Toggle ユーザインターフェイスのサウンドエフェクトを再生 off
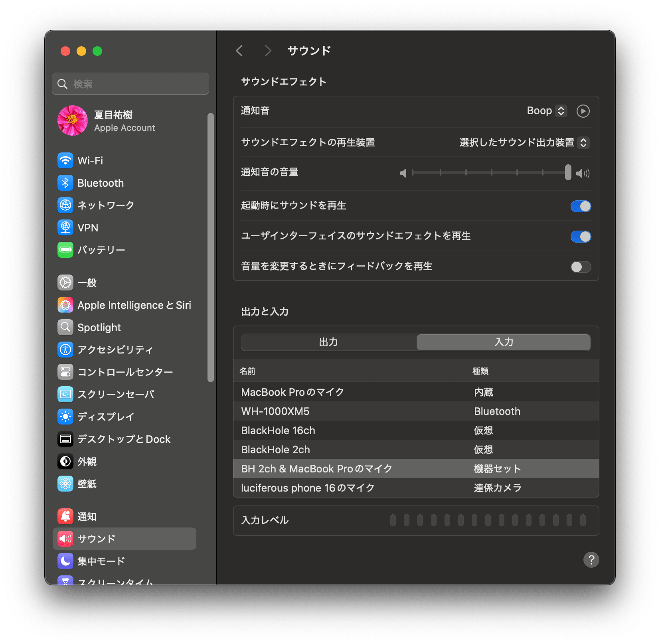This screenshot has height=644, width=660. tap(581, 236)
